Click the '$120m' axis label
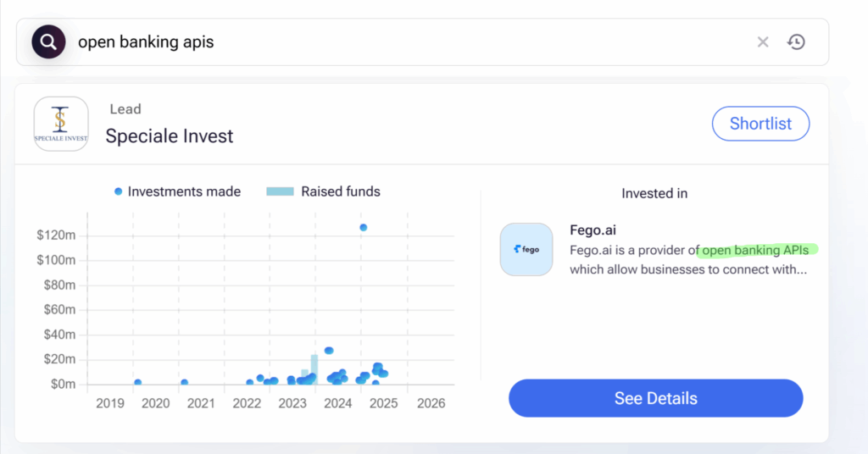The image size is (868, 454). pyautogui.click(x=56, y=235)
